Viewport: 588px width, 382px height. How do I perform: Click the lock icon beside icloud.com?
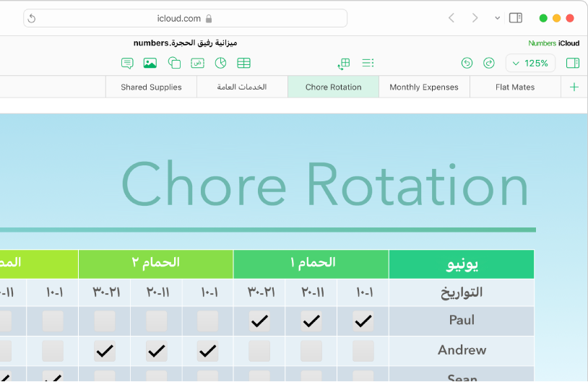point(209,18)
